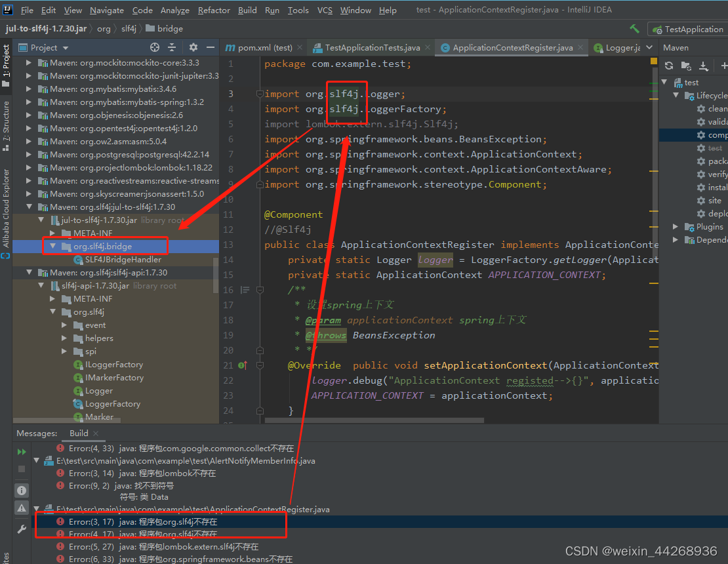Click Maven generate sources folder icon

(x=686, y=66)
